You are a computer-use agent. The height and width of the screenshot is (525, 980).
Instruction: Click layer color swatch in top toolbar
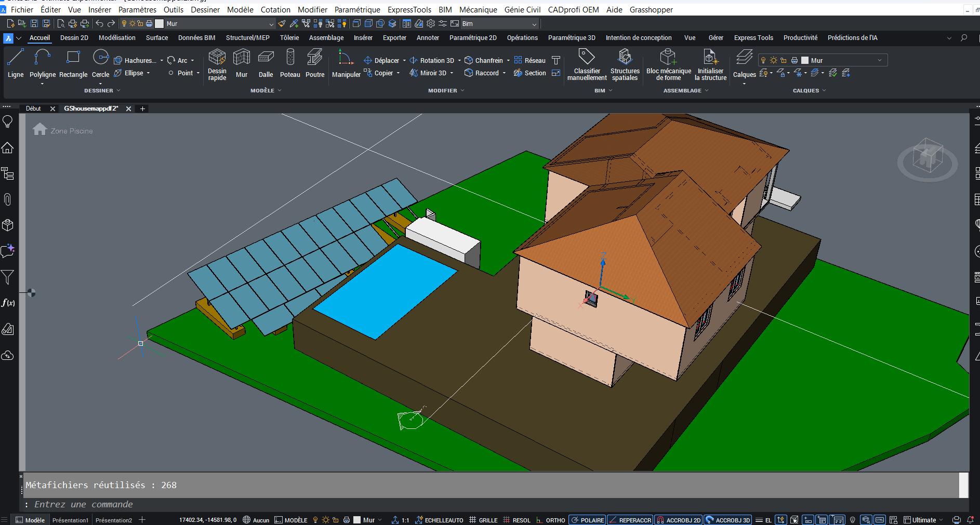tap(160, 23)
